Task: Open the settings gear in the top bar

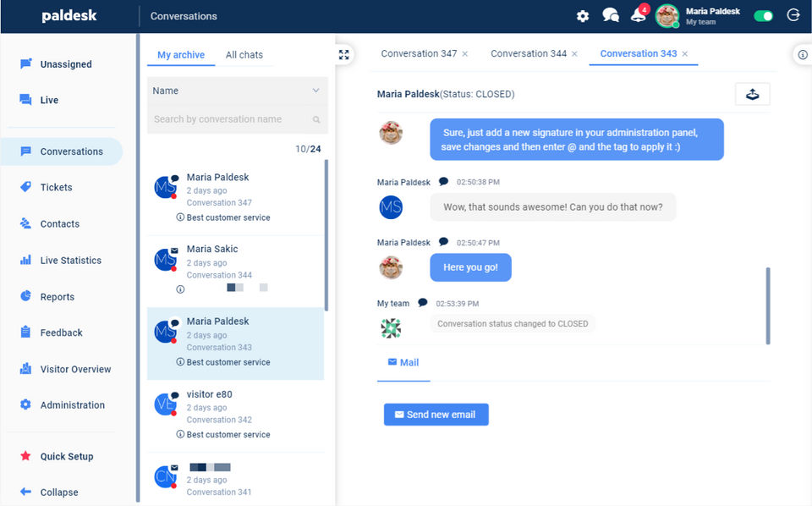Action: [x=583, y=16]
